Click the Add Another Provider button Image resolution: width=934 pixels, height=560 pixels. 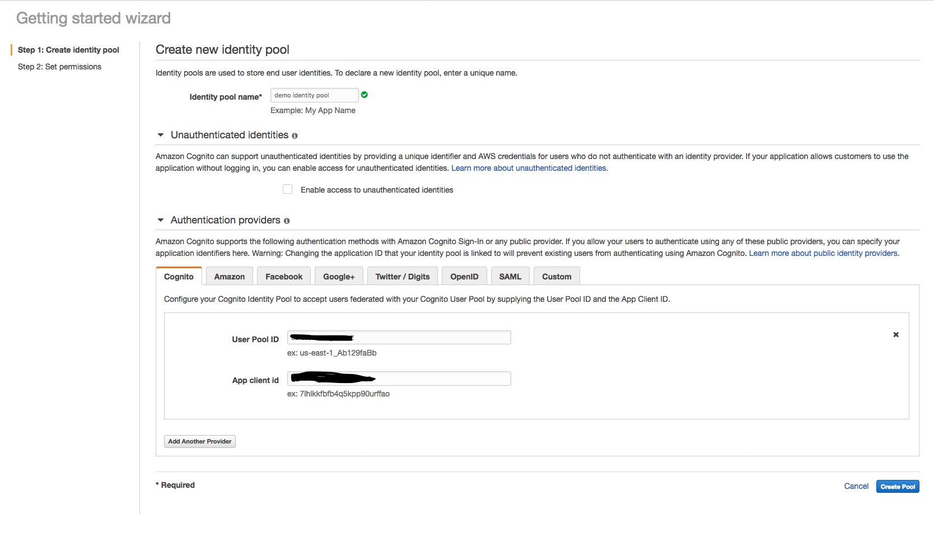click(200, 441)
